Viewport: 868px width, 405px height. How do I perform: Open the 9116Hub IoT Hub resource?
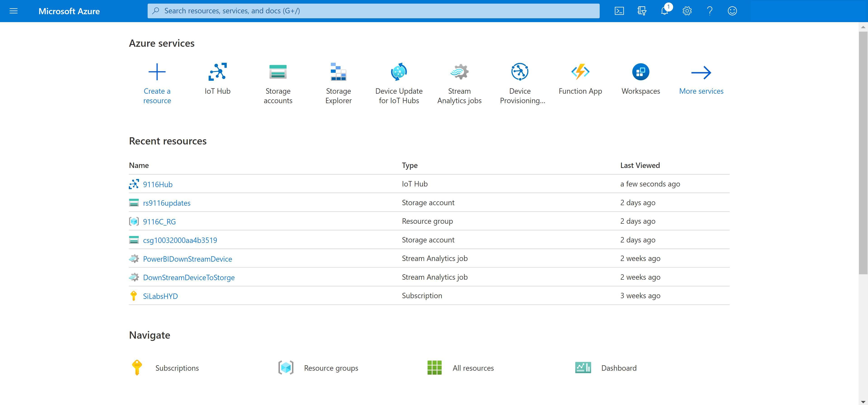pyautogui.click(x=158, y=184)
